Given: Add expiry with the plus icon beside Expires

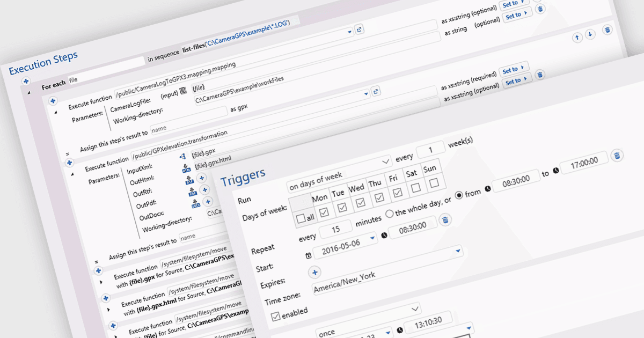Looking at the screenshot, I should coord(314,272).
